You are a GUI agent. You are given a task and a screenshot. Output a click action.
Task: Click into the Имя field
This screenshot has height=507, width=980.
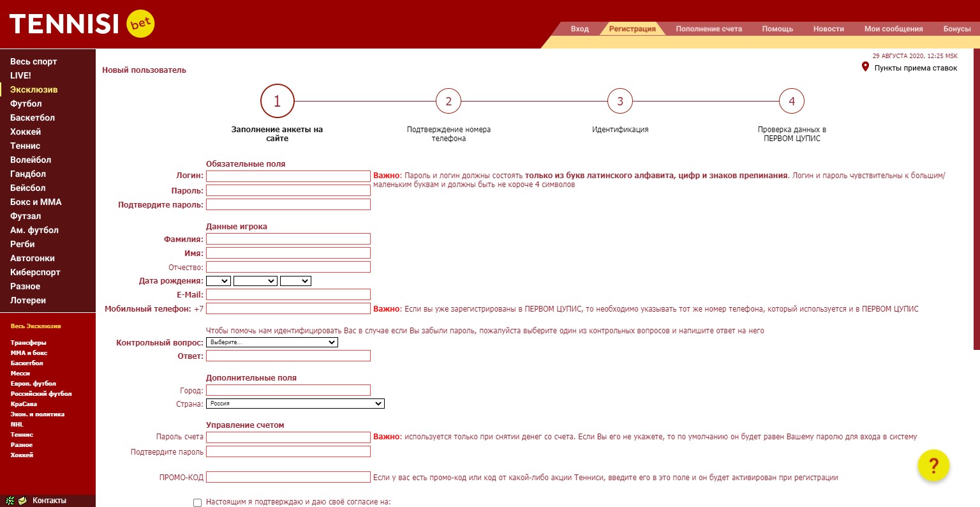288,253
